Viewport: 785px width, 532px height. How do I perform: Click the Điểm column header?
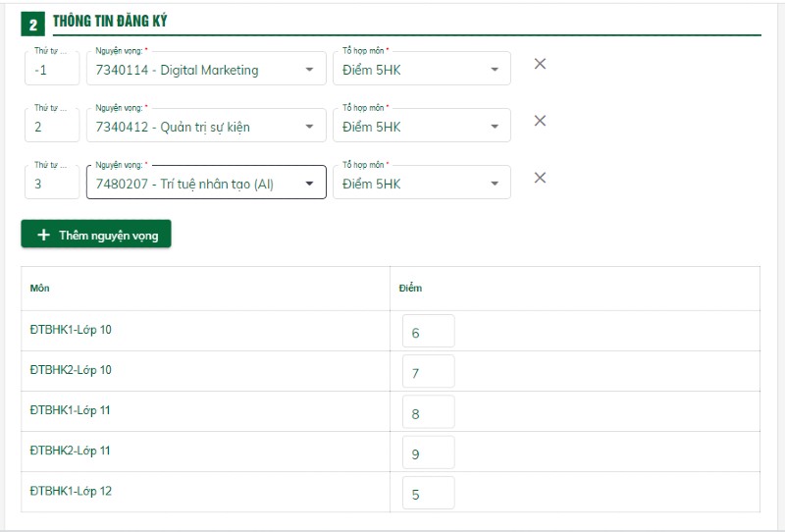click(410, 288)
